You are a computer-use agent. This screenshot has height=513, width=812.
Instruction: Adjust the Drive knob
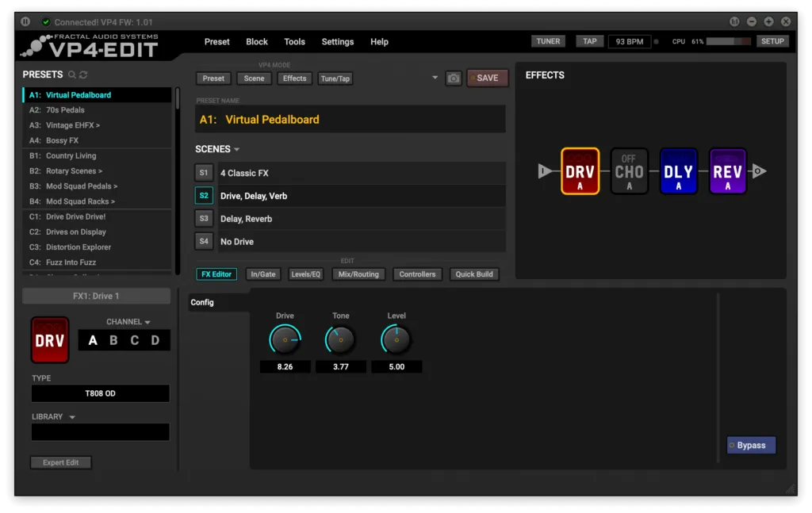tap(285, 340)
